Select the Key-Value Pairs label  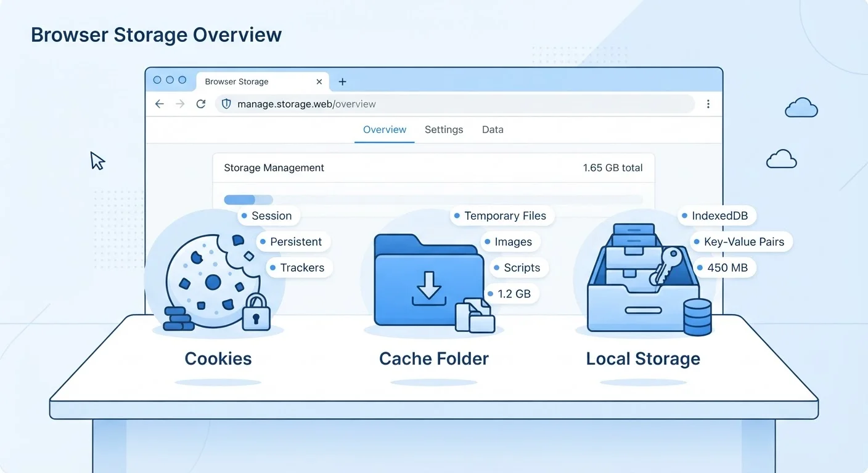[741, 242]
